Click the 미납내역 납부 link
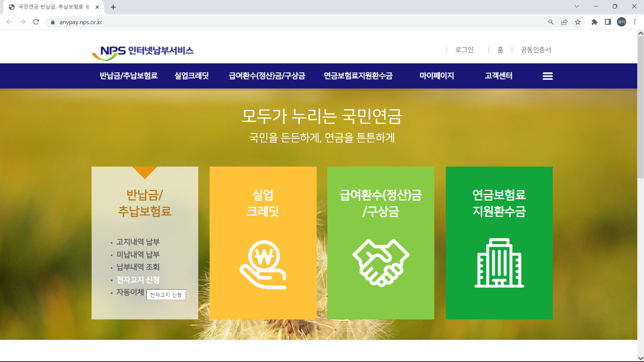 [138, 254]
